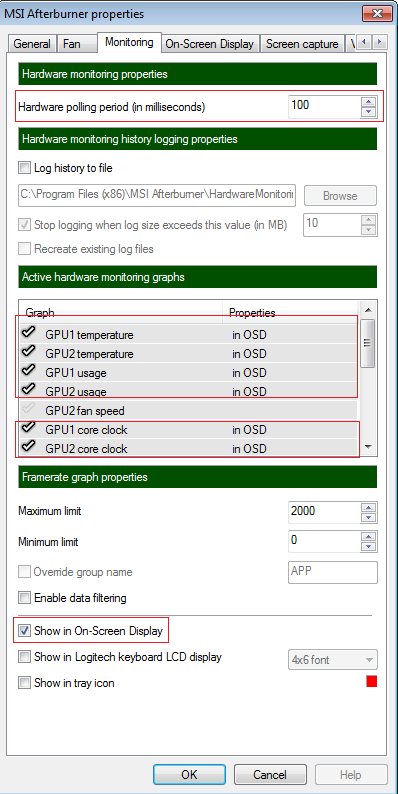This screenshot has height=794, width=398.
Task: Click the graph list scroll up arrow
Action: 368,309
